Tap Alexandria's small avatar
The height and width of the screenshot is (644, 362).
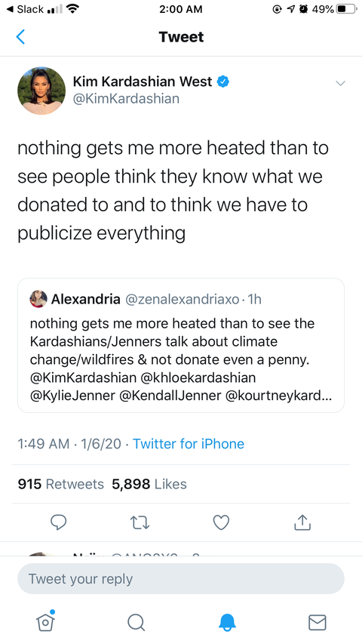38,299
